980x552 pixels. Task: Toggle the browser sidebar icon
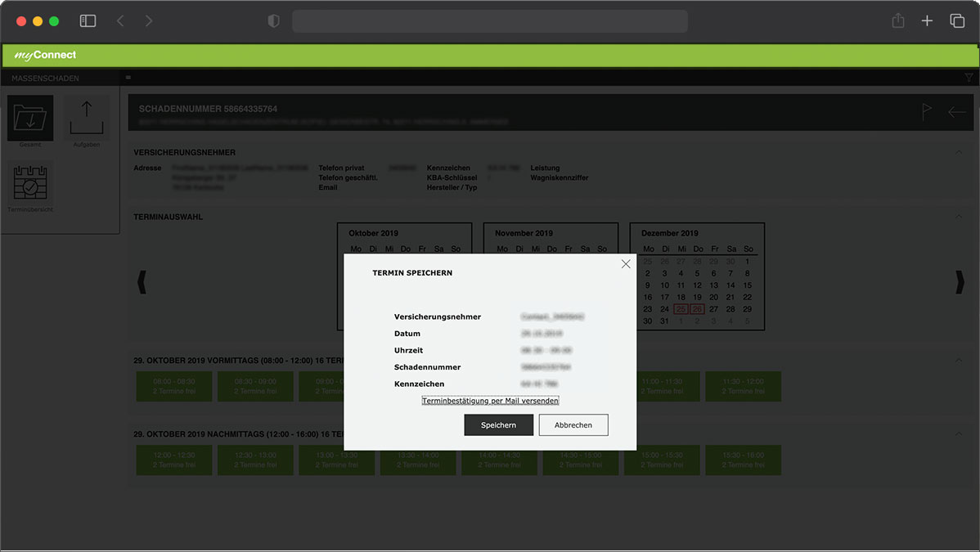pyautogui.click(x=88, y=21)
